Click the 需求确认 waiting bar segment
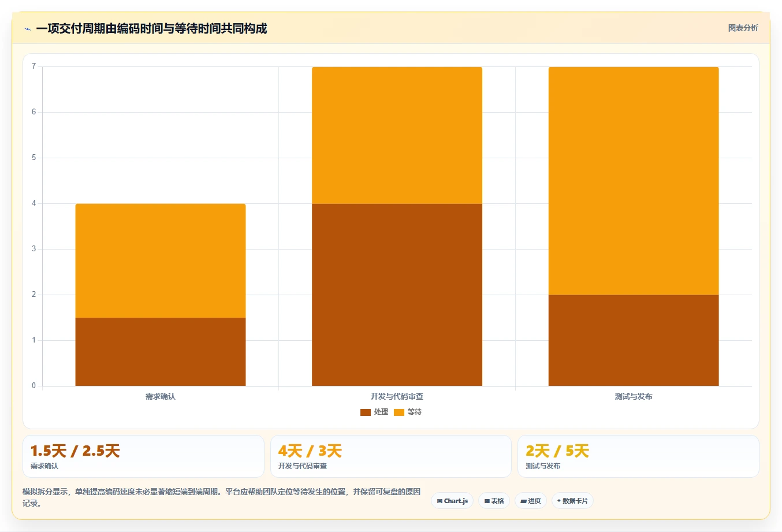The width and height of the screenshot is (782, 532). (161, 261)
